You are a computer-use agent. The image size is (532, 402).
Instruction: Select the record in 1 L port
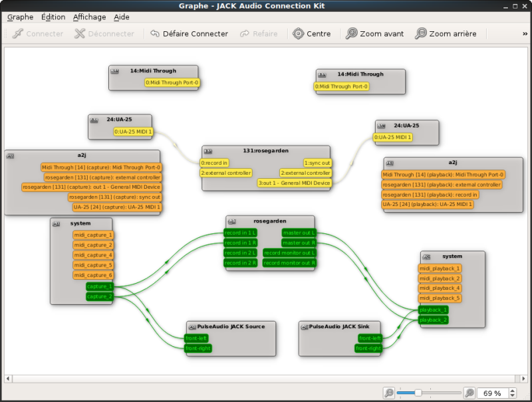tap(240, 233)
